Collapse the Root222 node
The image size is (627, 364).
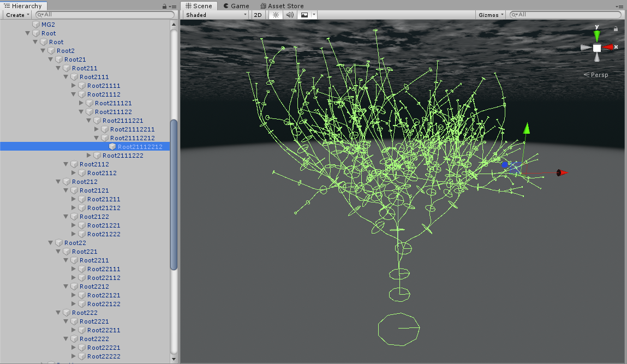(x=58, y=313)
